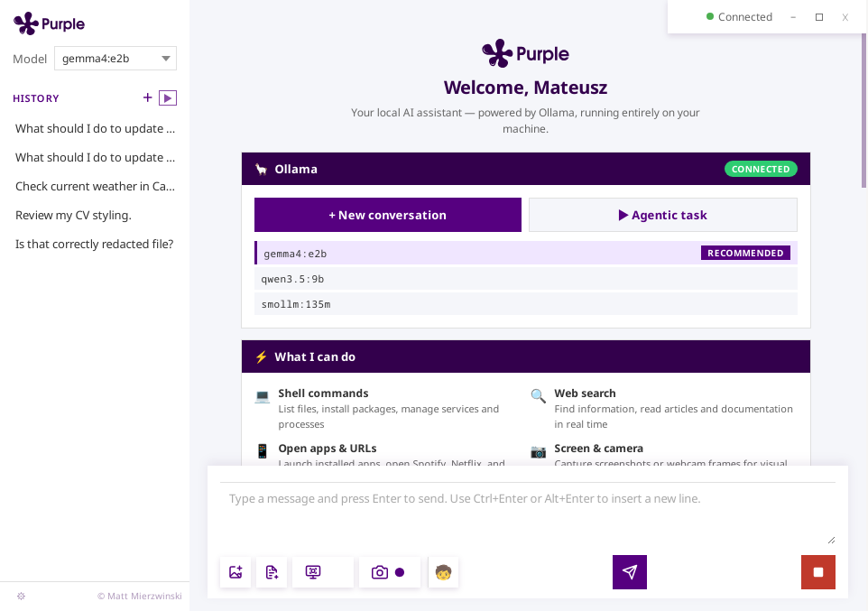Send message with paper plane button
This screenshot has width=868, height=611.
click(630, 572)
